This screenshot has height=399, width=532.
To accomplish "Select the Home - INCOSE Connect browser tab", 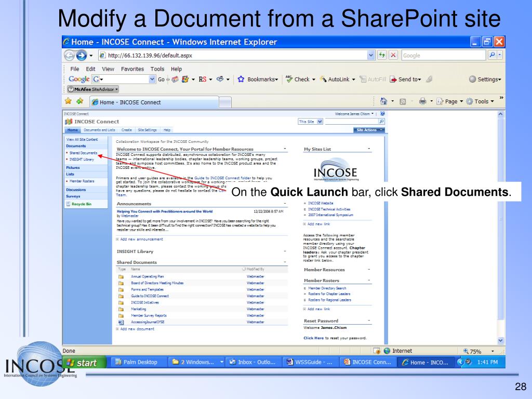I will (x=154, y=102).
